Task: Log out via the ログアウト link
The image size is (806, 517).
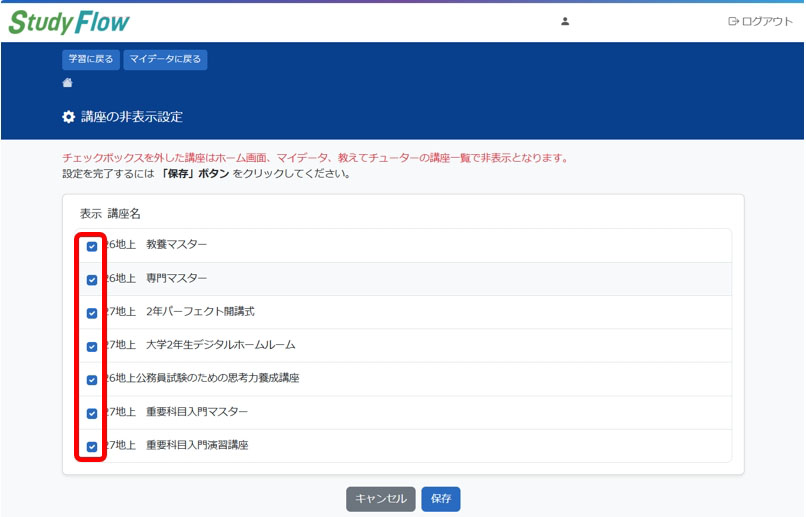Action: (x=760, y=21)
